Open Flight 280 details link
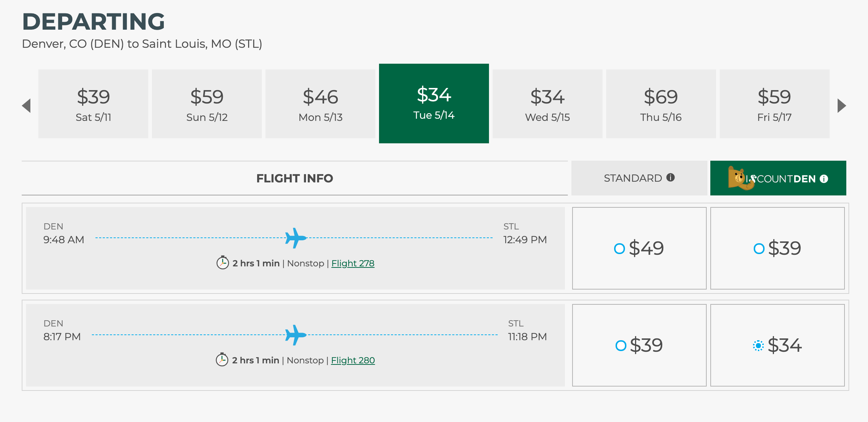 (x=353, y=360)
